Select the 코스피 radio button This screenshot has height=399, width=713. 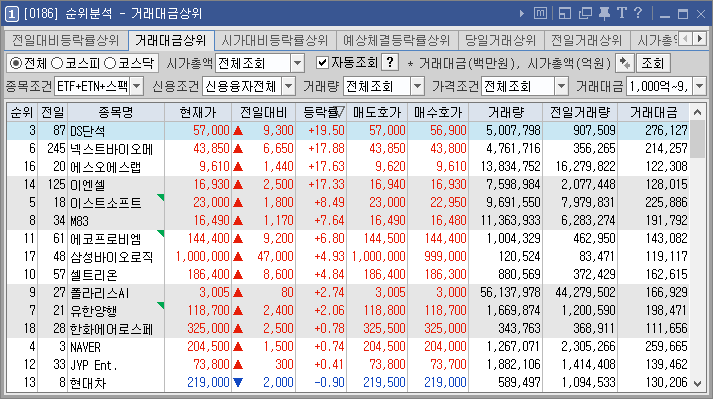[x=57, y=63]
